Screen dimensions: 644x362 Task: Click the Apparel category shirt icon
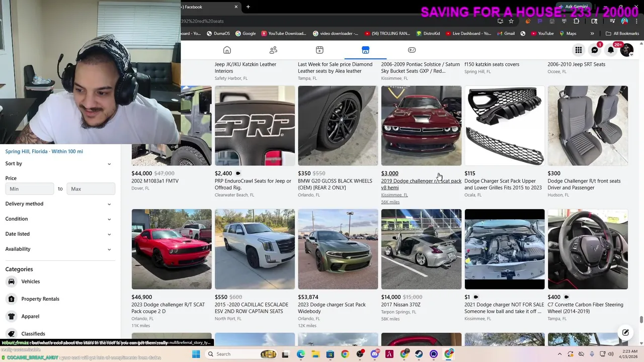(x=11, y=316)
